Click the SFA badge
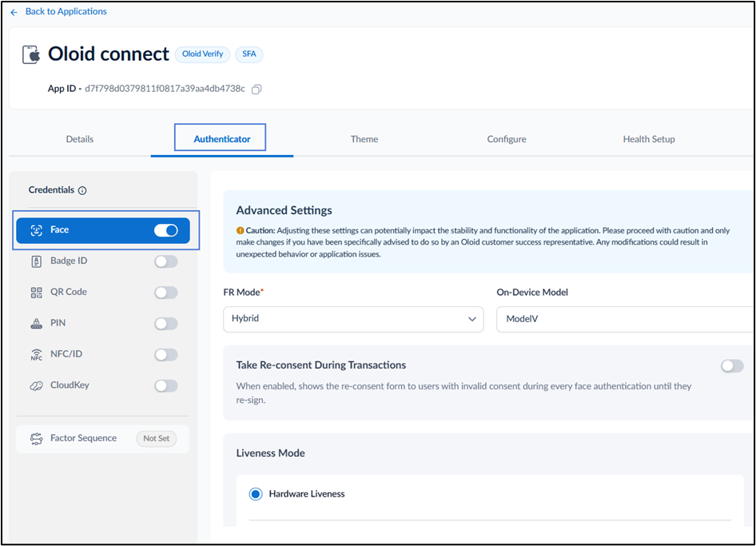Image resolution: width=756 pixels, height=546 pixels. pyautogui.click(x=249, y=54)
